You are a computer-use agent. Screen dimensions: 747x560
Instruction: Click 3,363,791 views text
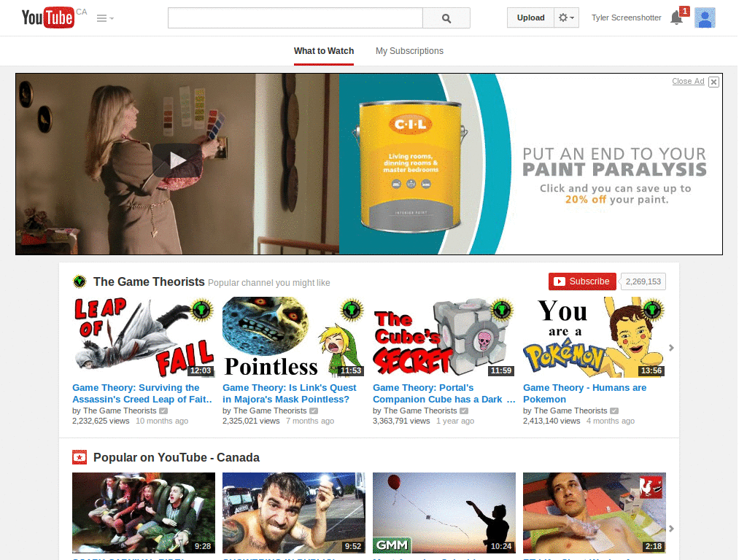click(401, 421)
